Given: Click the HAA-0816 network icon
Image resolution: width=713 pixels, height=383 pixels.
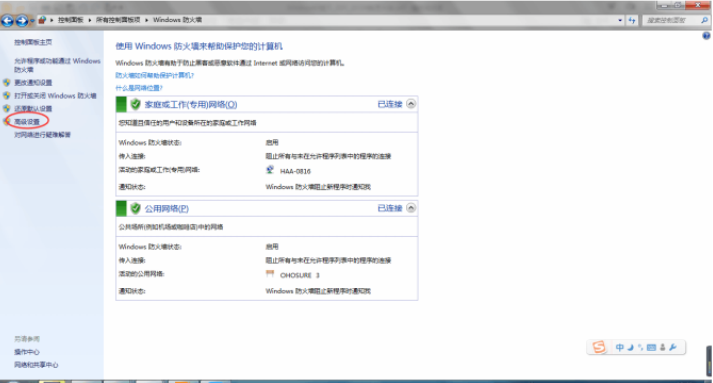Looking at the screenshot, I should [x=270, y=170].
